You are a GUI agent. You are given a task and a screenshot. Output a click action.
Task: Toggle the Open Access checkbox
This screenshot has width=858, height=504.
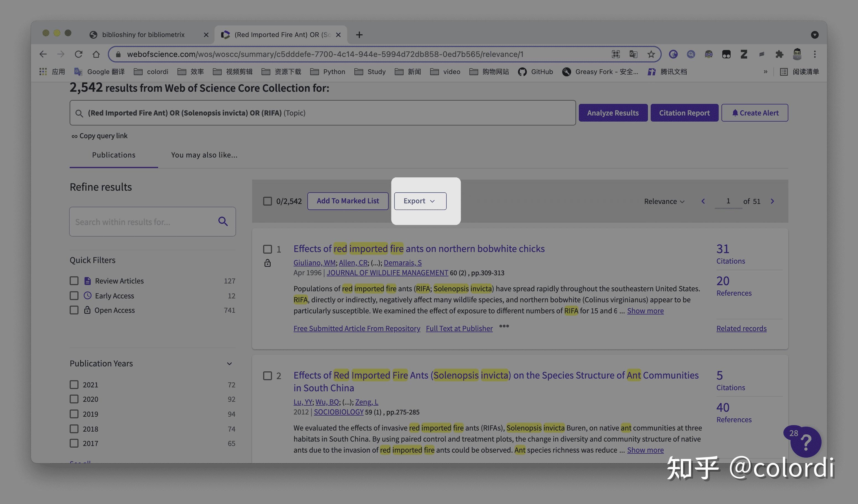pyautogui.click(x=74, y=310)
